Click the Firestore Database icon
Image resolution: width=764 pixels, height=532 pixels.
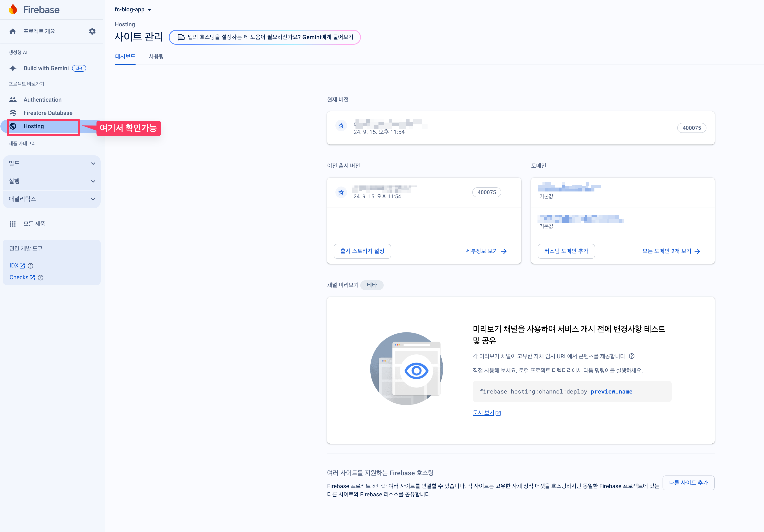click(13, 113)
